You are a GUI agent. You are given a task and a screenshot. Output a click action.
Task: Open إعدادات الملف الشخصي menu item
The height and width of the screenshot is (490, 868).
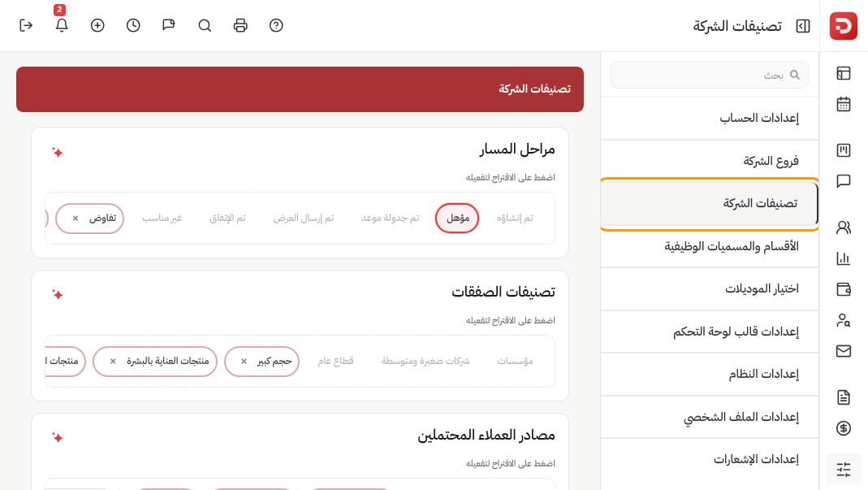709,417
